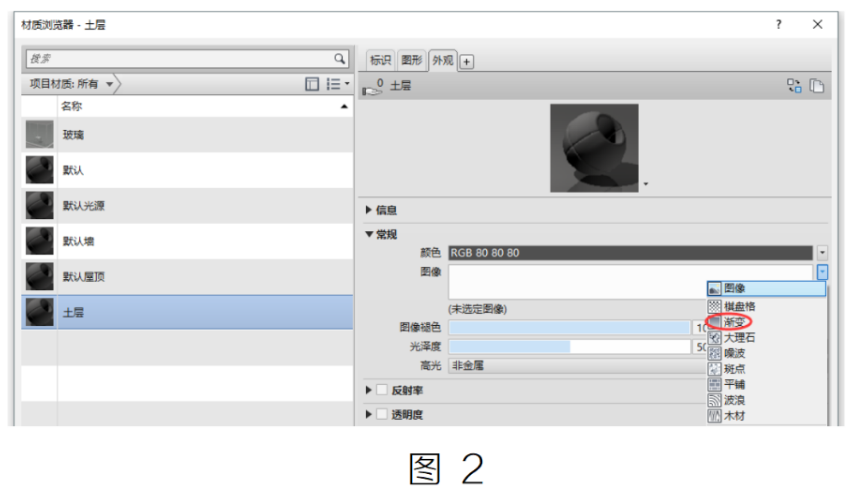Image resolution: width=863 pixels, height=492 pixels.
Task: Select the 玻璃 material row
Action: pos(187,135)
